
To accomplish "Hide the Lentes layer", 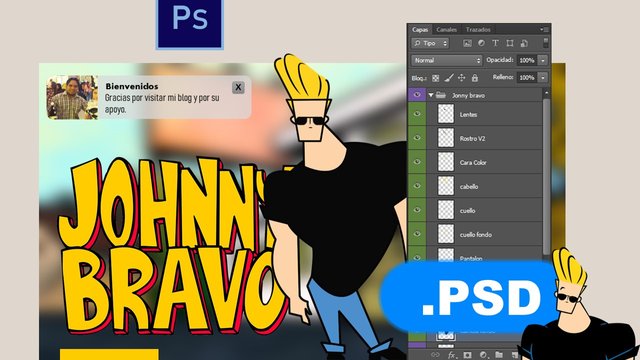I will [x=417, y=114].
